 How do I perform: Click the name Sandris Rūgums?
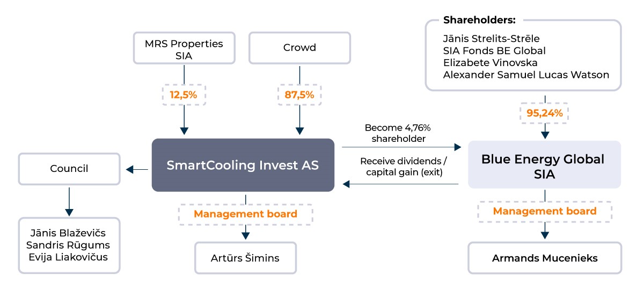68,245
